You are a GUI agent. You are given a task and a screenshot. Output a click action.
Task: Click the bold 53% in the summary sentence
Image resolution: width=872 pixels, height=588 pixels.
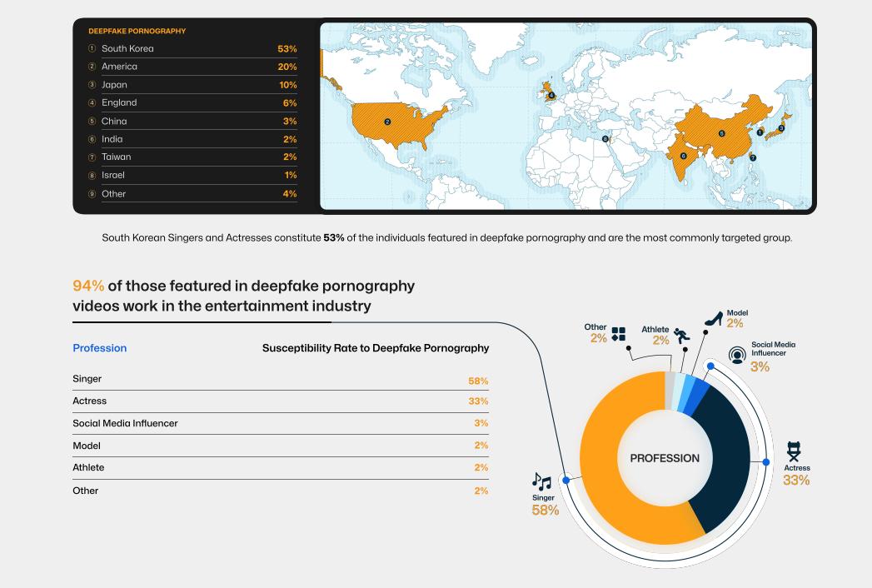point(334,237)
